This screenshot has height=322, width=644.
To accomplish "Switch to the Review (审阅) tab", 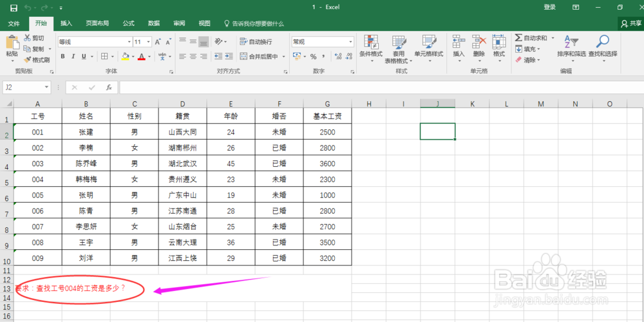I will [179, 23].
